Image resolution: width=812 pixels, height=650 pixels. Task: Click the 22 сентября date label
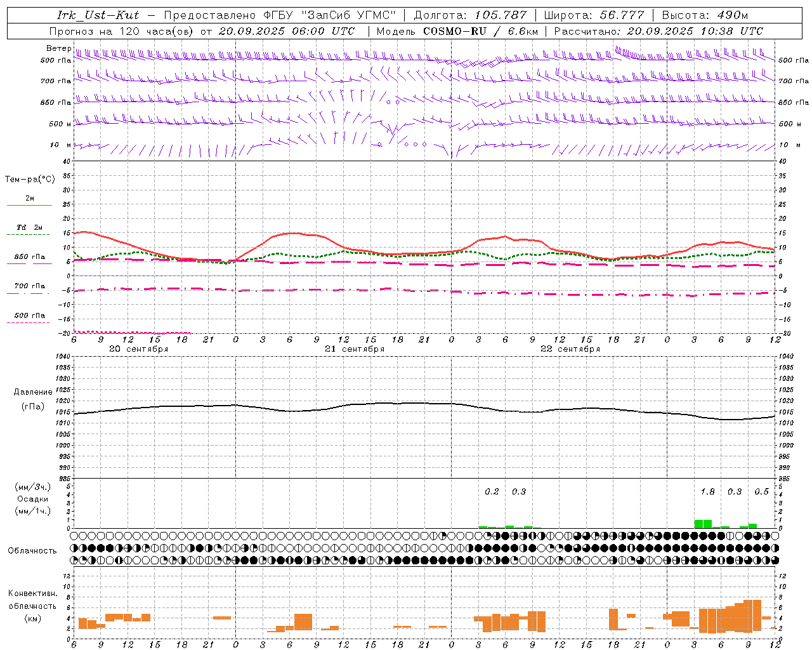[570, 349]
